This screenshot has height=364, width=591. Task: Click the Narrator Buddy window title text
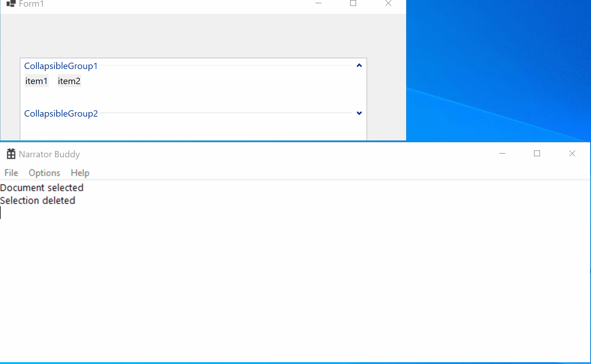(49, 154)
